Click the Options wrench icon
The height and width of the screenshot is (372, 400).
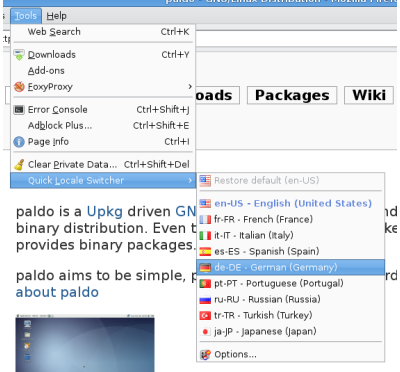pos(205,355)
